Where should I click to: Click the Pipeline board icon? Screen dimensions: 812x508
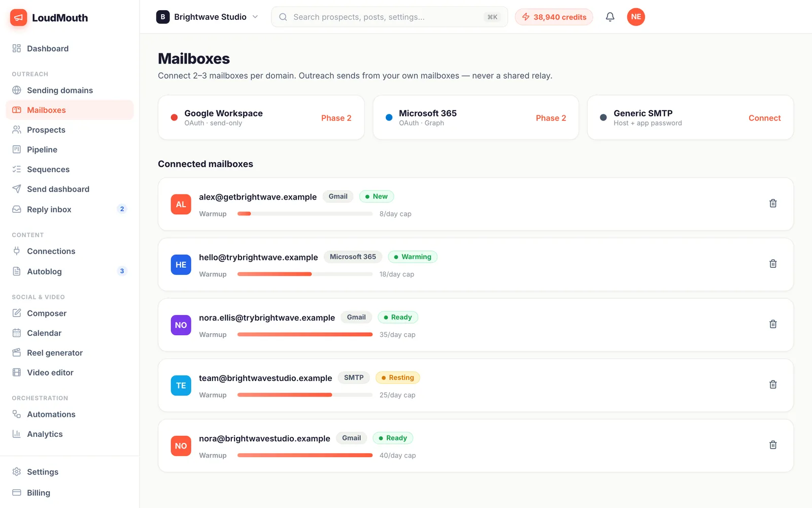17,149
